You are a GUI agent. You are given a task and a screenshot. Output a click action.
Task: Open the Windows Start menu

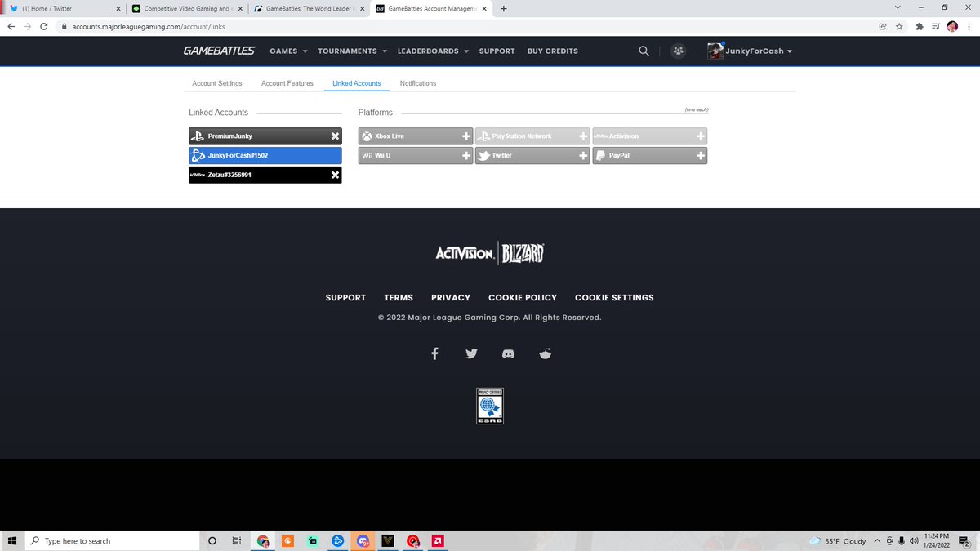click(x=11, y=540)
